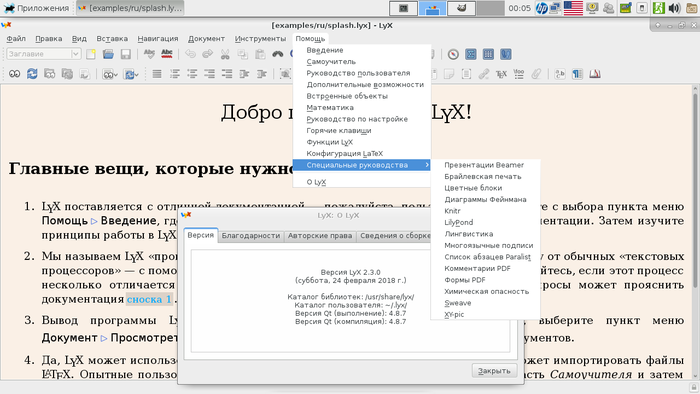
Task: Click the Open document folder icon
Action: (108, 54)
